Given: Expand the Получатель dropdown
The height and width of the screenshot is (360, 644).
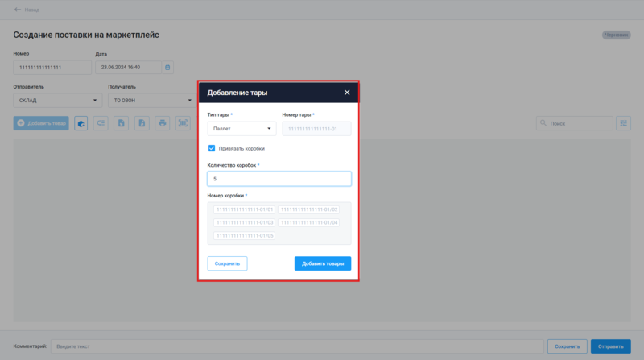Looking at the screenshot, I should (149, 101).
